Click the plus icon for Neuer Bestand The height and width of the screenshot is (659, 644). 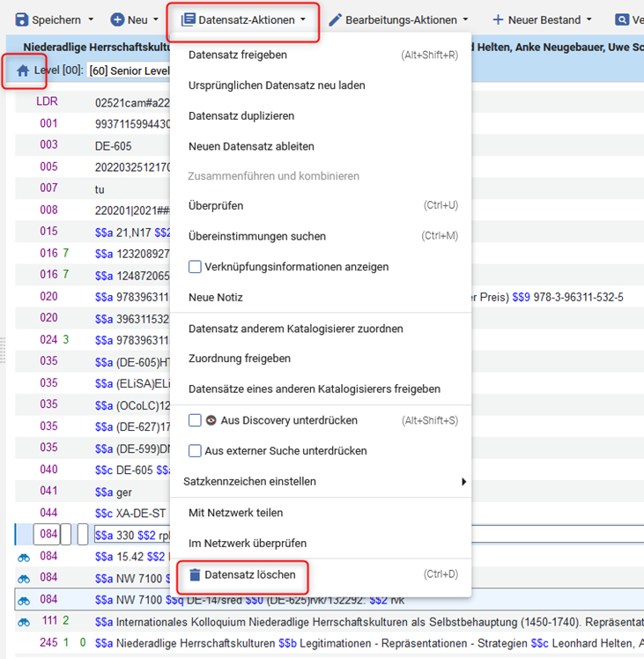pos(498,19)
